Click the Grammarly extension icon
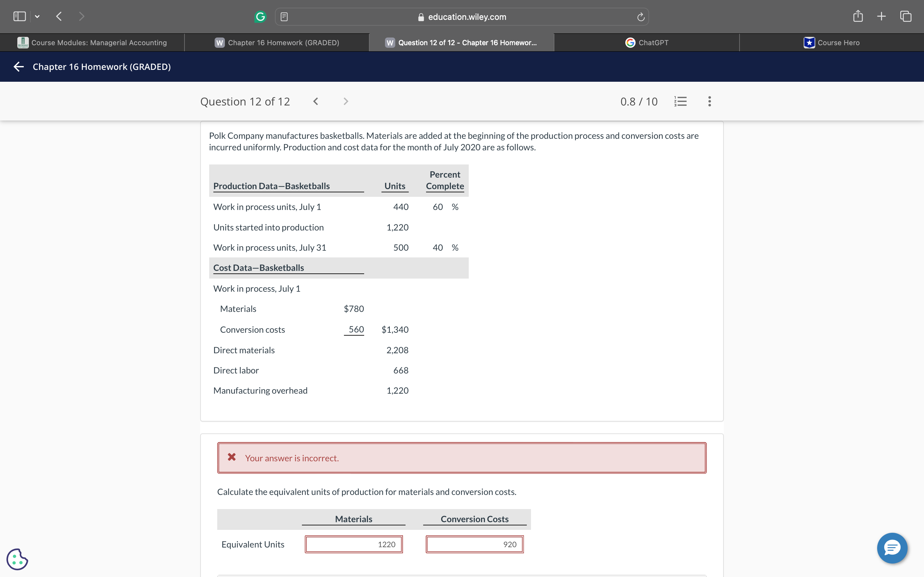924x577 pixels. tap(261, 17)
